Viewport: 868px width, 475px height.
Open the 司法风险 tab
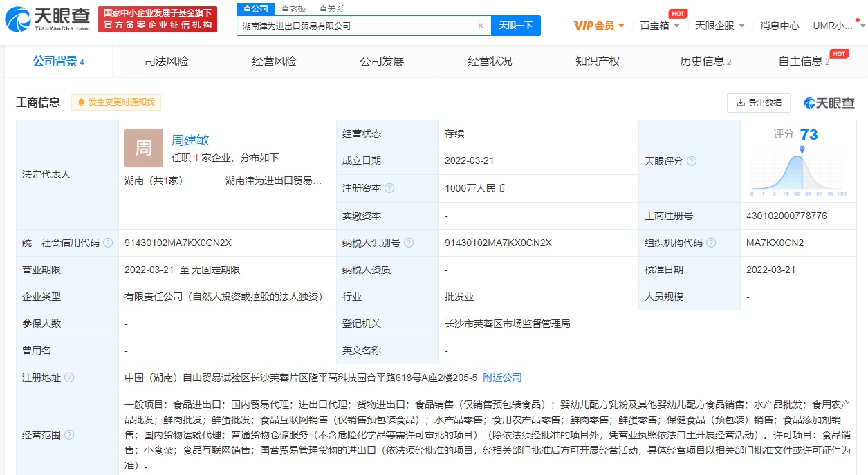tap(166, 62)
